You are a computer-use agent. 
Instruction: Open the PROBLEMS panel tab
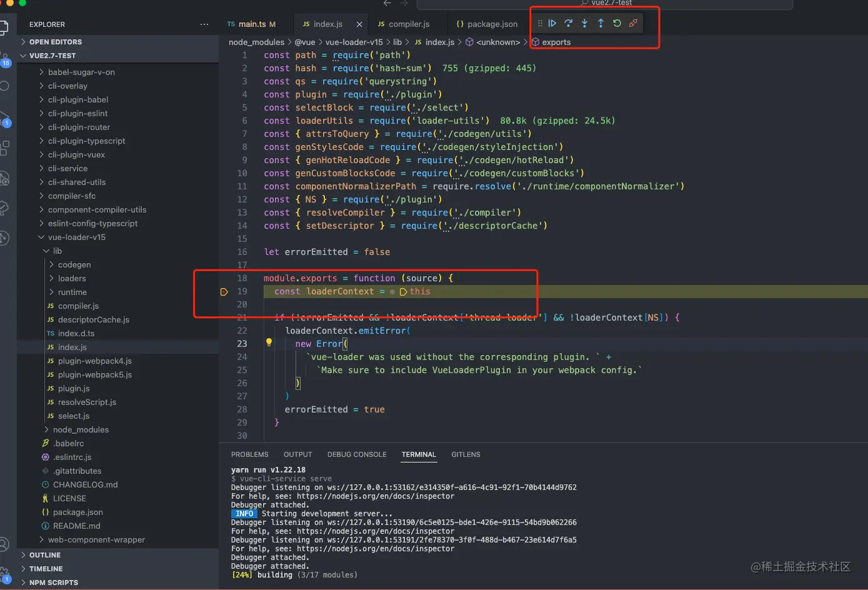[249, 454]
